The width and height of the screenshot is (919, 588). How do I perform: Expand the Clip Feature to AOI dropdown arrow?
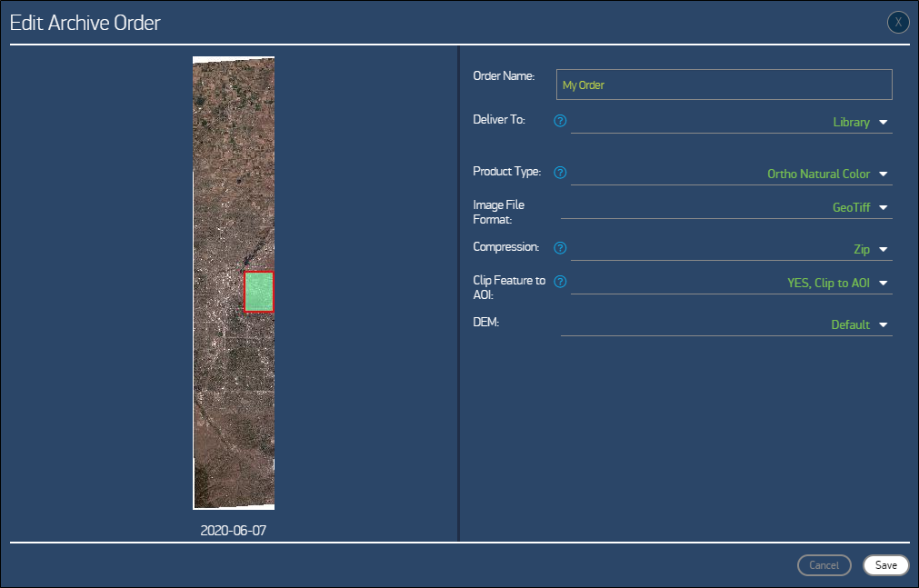point(884,284)
